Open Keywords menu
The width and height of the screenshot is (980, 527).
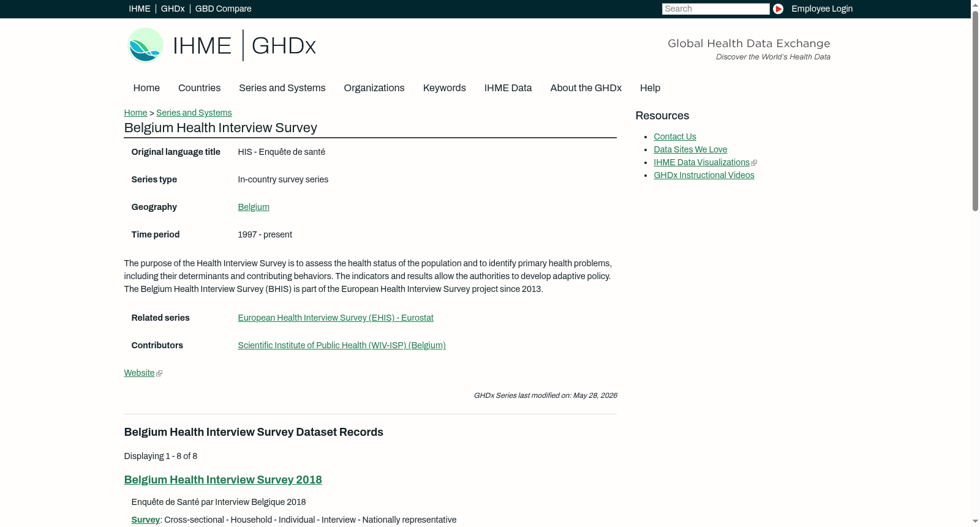444,88
